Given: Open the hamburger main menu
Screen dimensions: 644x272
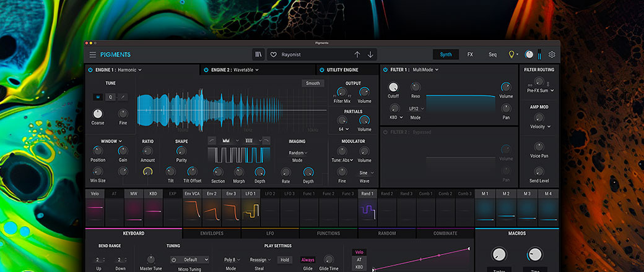Looking at the screenshot, I should coord(93,54).
